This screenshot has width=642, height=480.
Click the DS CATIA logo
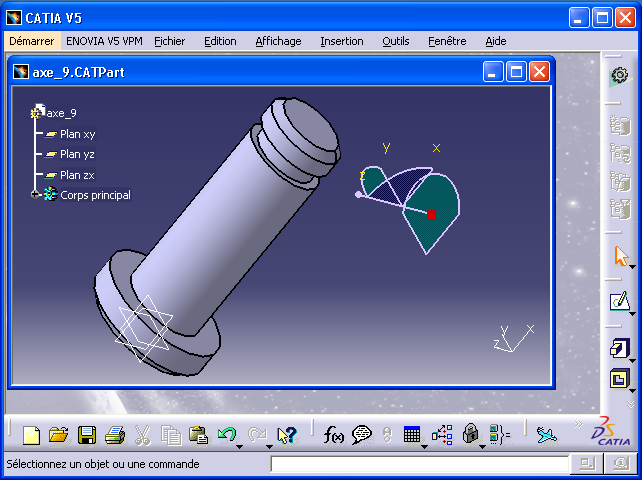[610, 432]
